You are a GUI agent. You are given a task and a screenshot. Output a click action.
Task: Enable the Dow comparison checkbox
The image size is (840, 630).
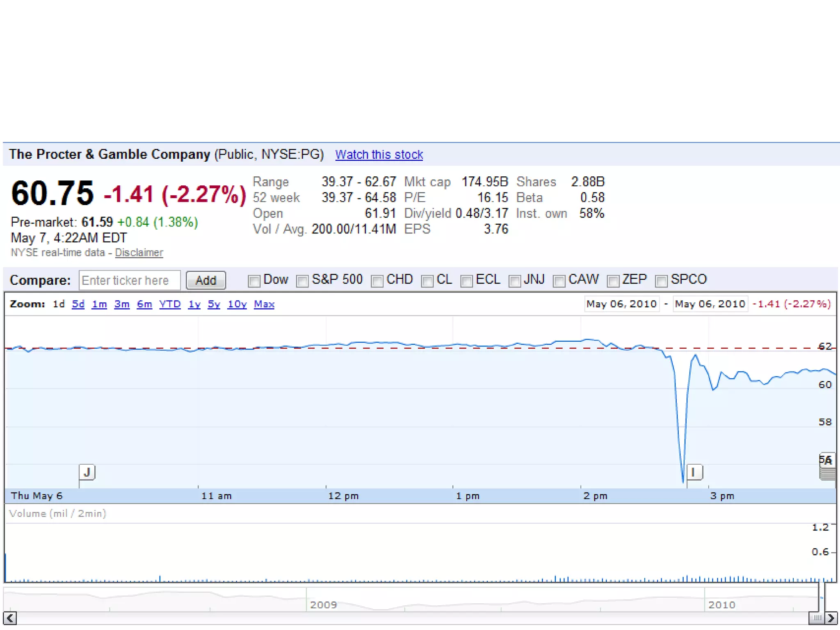pyautogui.click(x=254, y=281)
